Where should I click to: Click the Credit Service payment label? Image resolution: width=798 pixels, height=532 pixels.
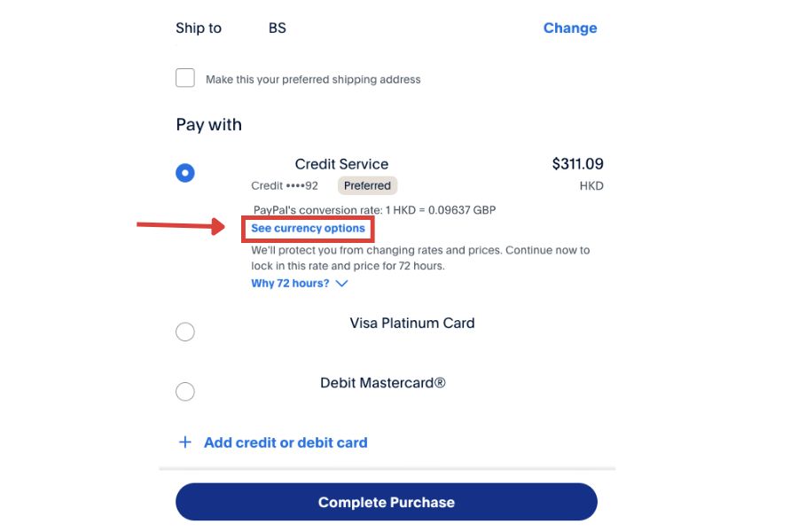pos(341,164)
